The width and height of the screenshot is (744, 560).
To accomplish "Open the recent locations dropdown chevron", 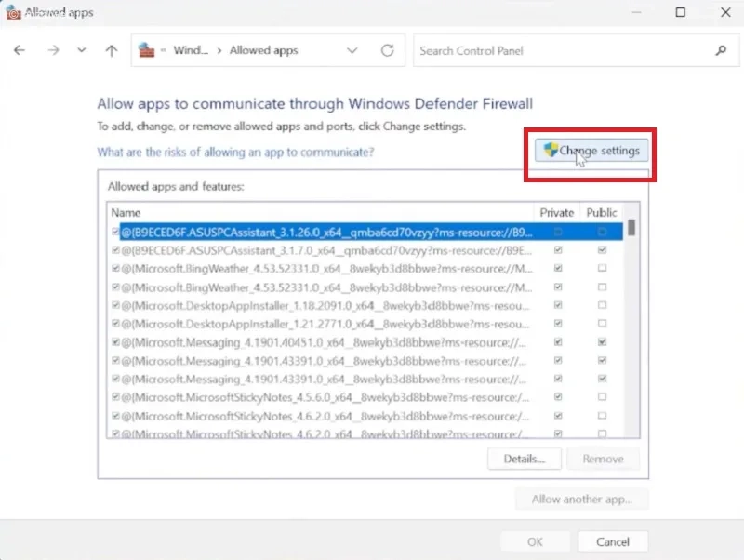I will [82, 50].
